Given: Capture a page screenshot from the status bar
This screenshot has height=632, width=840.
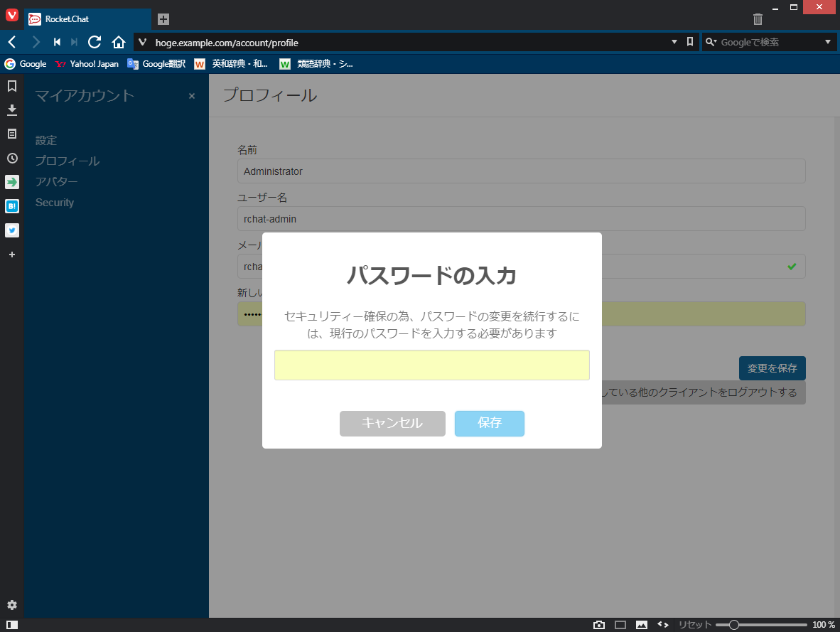Looking at the screenshot, I should [x=599, y=624].
